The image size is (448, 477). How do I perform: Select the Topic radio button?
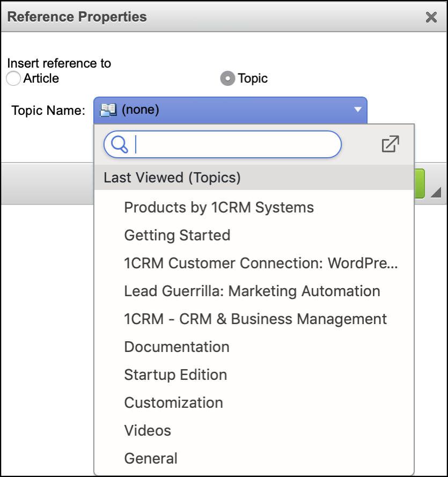point(227,78)
